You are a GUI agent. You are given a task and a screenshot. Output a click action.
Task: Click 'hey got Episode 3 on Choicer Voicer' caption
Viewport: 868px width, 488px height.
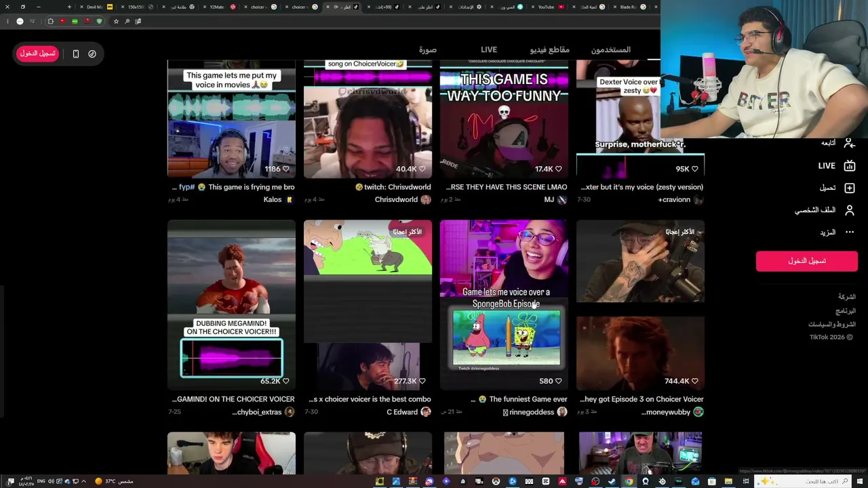[x=642, y=399]
